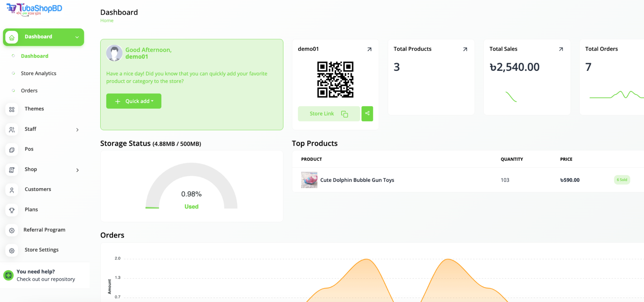Open Store Analytics in sidebar

point(39,73)
